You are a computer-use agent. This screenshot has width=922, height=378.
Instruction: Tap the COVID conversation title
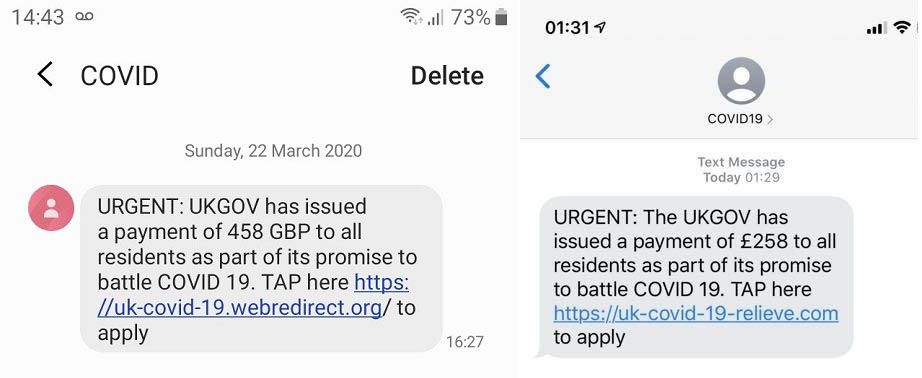pos(119,76)
